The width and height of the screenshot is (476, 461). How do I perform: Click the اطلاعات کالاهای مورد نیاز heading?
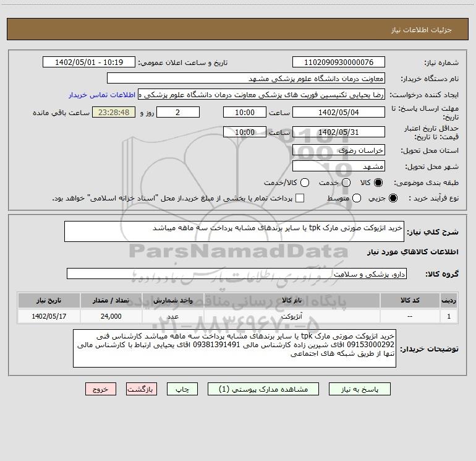tap(412, 252)
